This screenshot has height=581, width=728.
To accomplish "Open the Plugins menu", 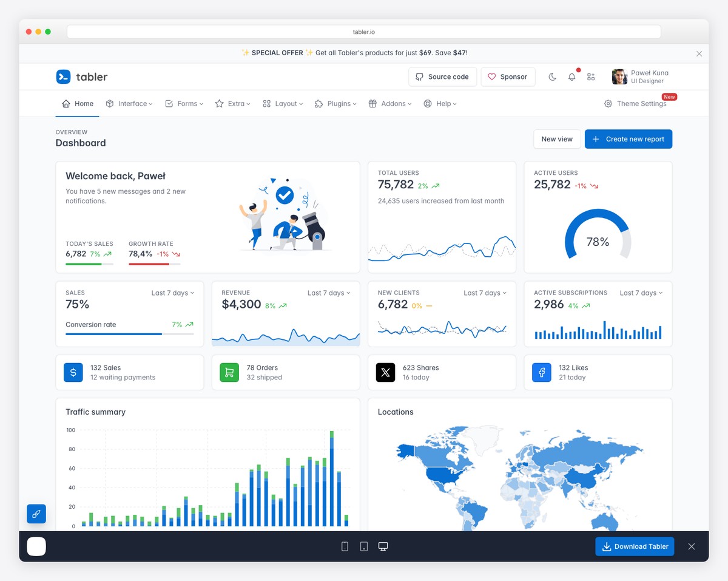I will [335, 103].
